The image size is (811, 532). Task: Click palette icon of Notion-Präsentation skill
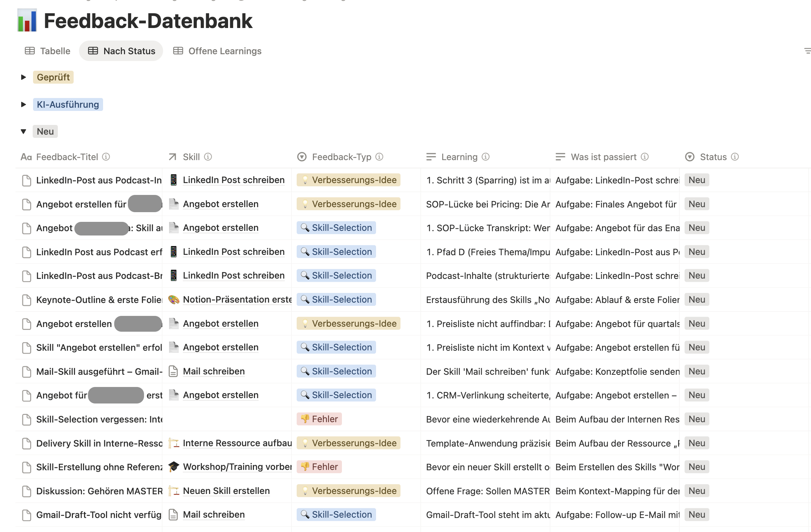point(174,299)
